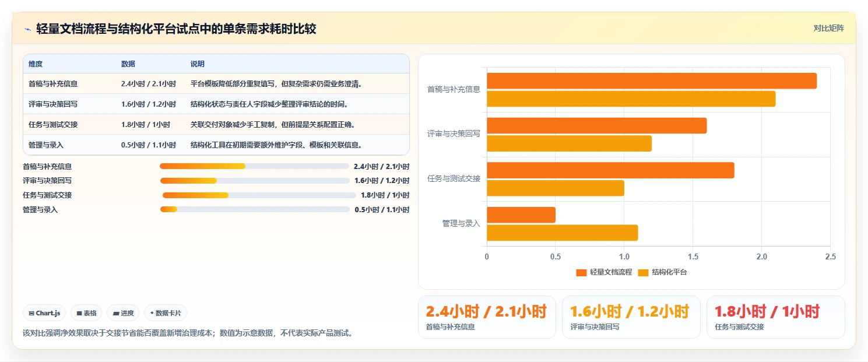Screen dimensions: 868x362
Task: Click the x-axis tick label 1.5
Action: click(x=693, y=256)
